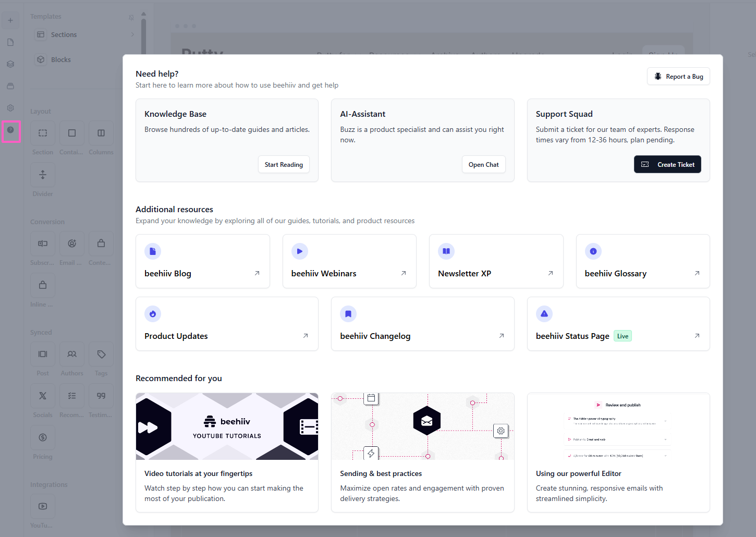Open the layers icon in left sidebar
Screen dimensions: 756x537
pyautogui.click(x=10, y=64)
